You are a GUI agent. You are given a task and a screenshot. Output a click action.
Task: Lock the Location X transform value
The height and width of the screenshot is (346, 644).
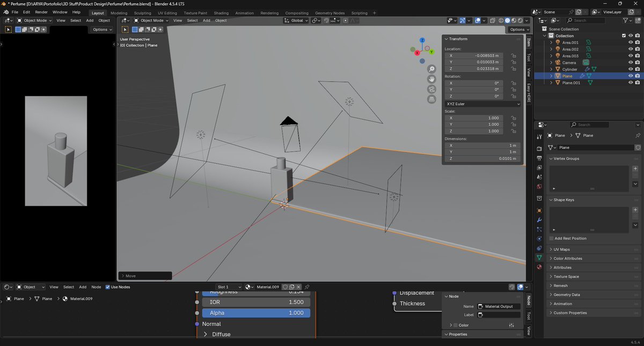click(x=514, y=55)
